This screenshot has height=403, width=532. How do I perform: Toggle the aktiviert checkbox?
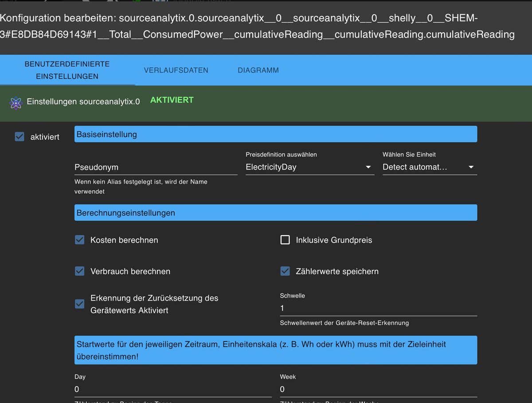coord(20,137)
